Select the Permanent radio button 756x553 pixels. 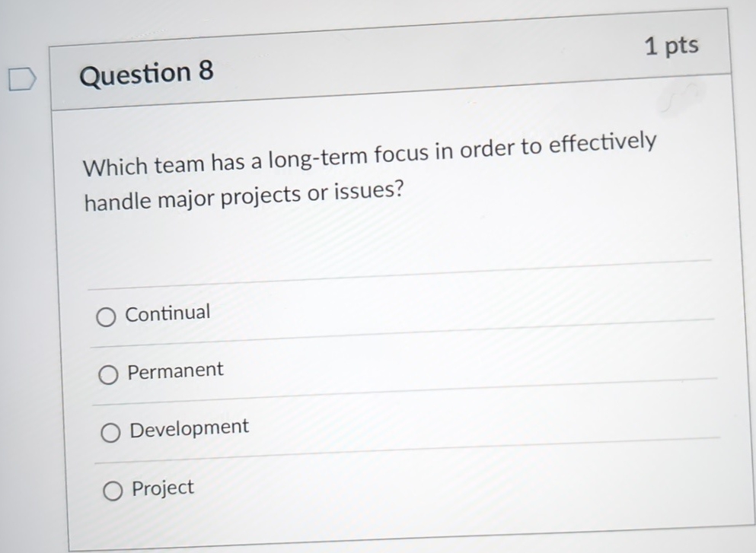click(108, 374)
